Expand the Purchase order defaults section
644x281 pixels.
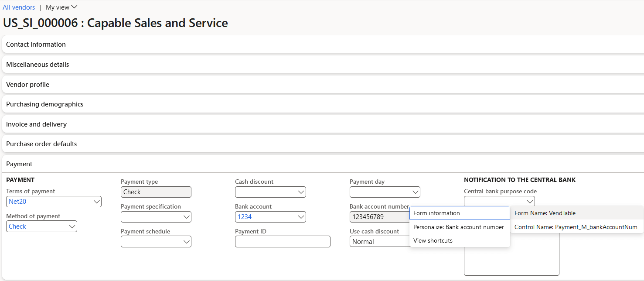click(323, 144)
